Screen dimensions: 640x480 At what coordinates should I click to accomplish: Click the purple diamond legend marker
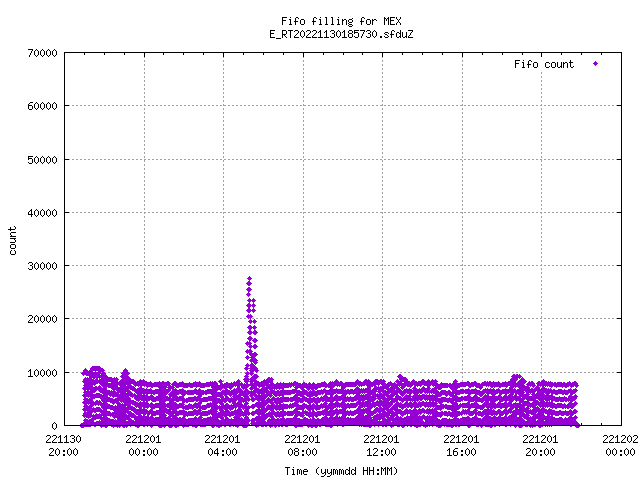pyautogui.click(x=596, y=64)
